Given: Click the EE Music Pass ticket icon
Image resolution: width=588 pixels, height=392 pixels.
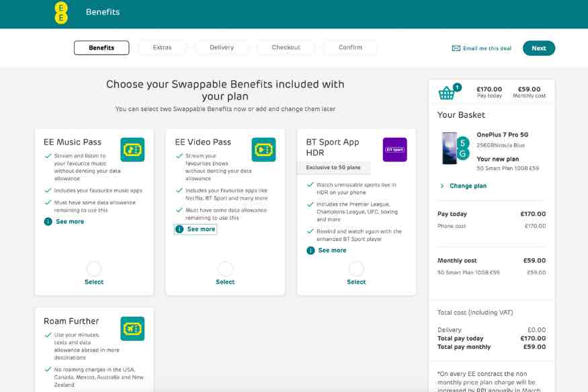Looking at the screenshot, I should 132,150.
